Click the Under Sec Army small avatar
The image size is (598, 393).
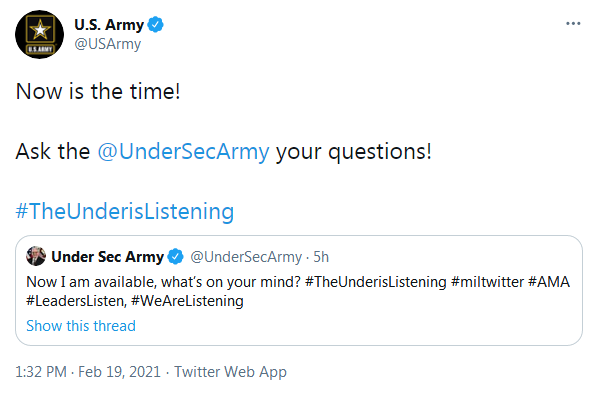coord(36,256)
